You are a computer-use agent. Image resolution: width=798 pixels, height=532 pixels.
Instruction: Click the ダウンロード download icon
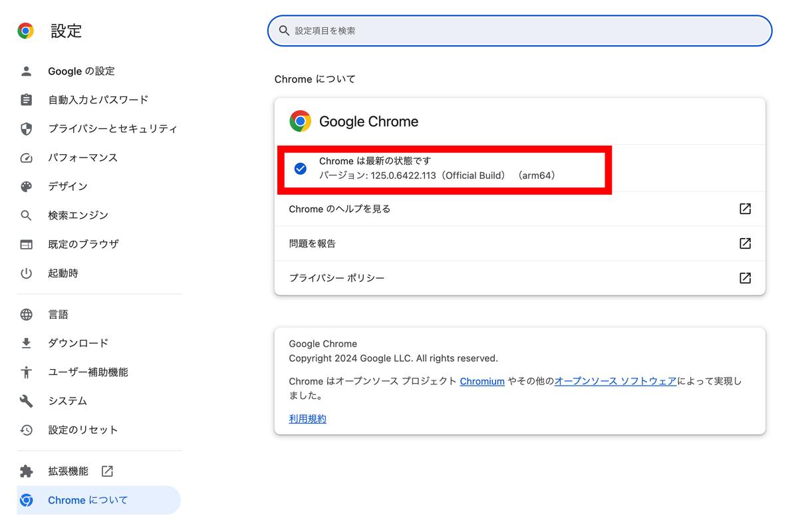pyautogui.click(x=26, y=342)
